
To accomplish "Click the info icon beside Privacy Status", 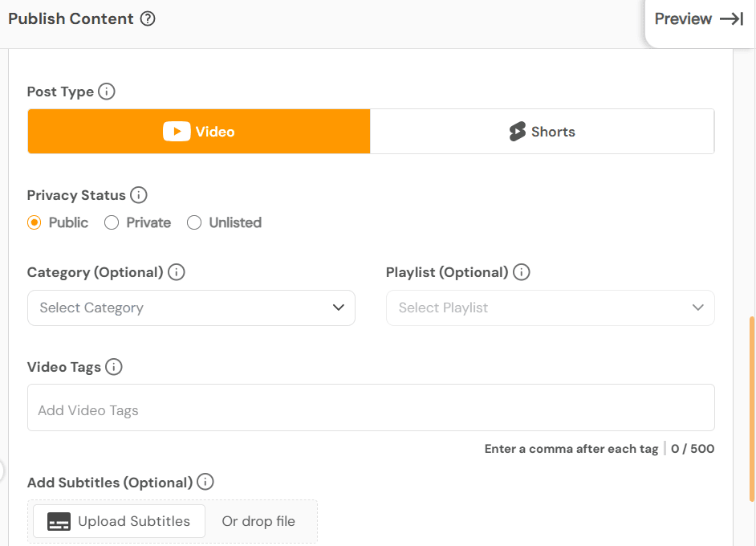I will [139, 195].
